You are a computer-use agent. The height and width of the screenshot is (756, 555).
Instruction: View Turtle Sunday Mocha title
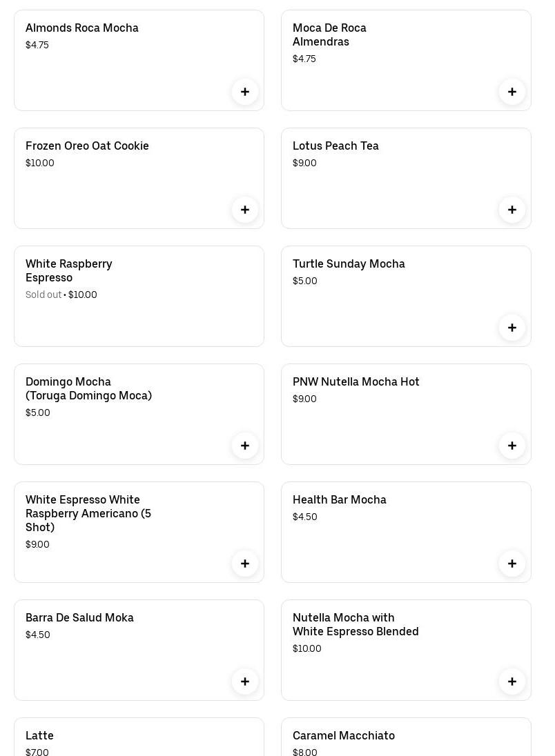click(349, 264)
